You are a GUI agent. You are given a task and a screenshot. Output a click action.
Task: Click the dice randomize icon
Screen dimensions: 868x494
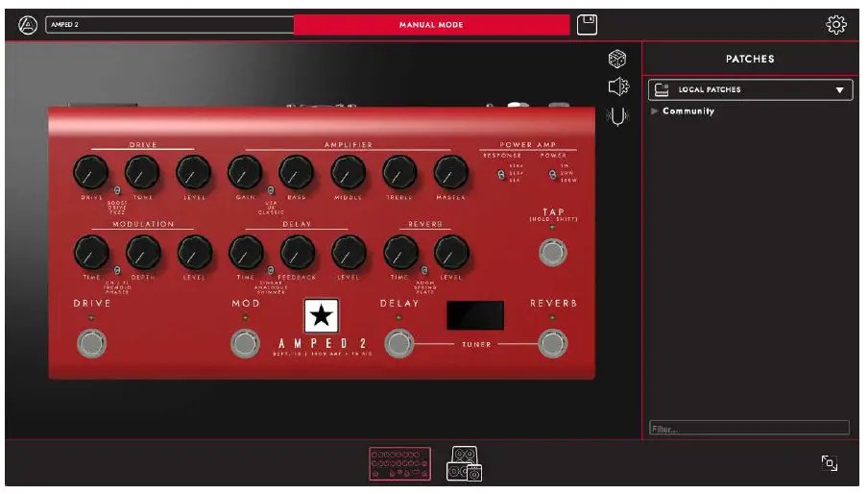coord(617,59)
